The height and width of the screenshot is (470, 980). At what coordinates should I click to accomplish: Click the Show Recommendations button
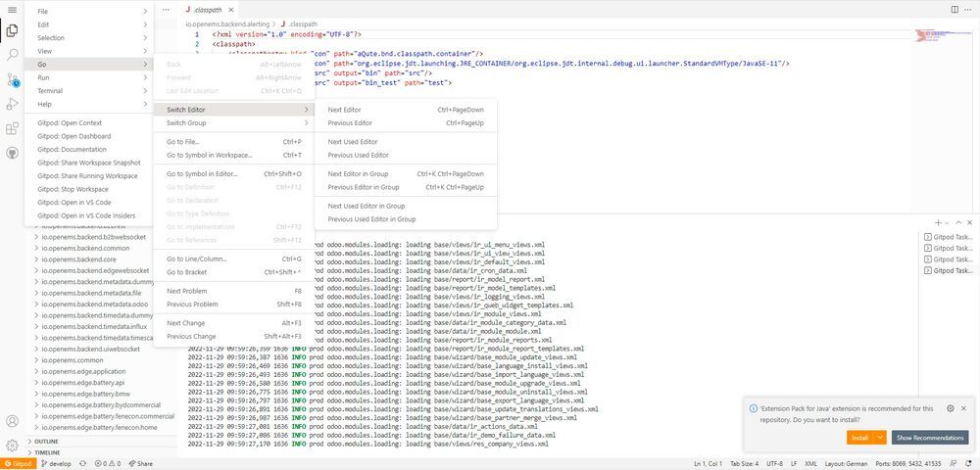[x=929, y=438]
